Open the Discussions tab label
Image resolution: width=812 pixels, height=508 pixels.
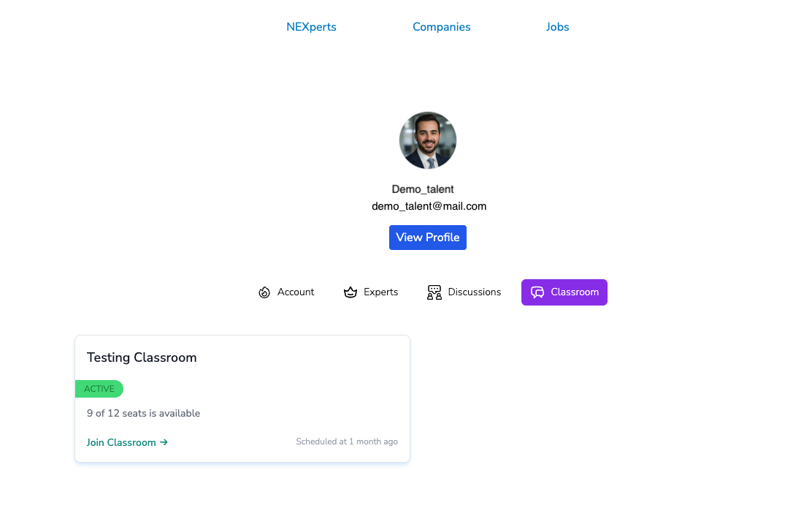tap(475, 292)
